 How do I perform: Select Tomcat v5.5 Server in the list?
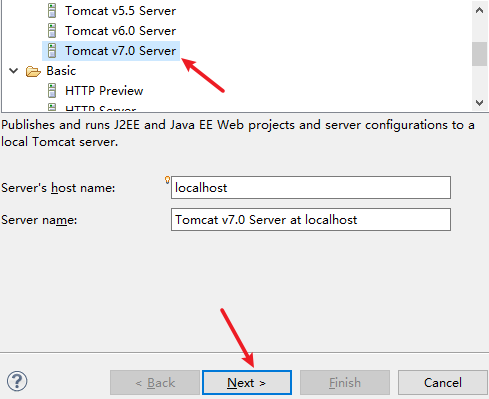click(120, 11)
